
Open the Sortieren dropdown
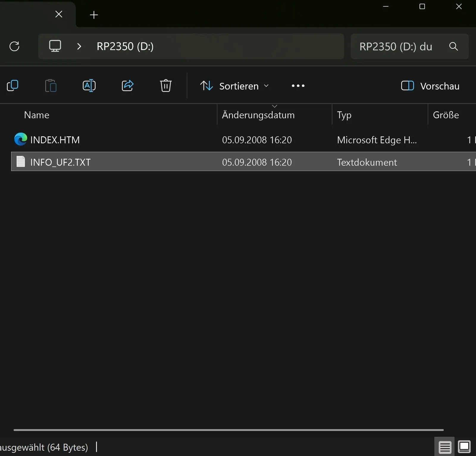tap(234, 86)
